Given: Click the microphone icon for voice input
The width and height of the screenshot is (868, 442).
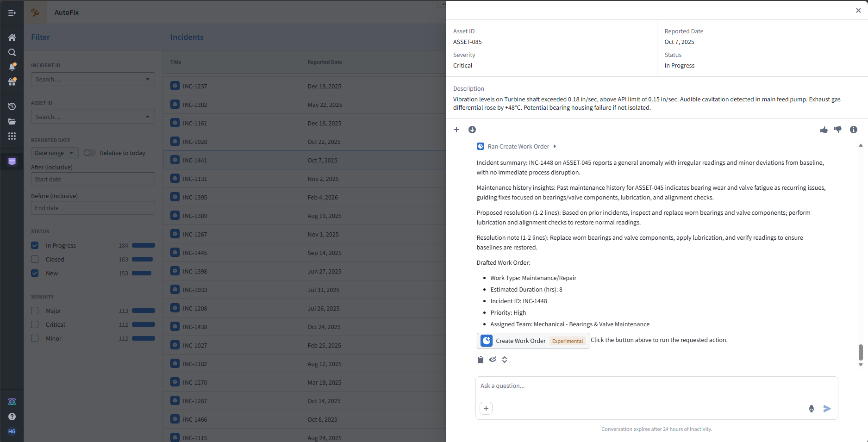Looking at the screenshot, I should [812, 409].
